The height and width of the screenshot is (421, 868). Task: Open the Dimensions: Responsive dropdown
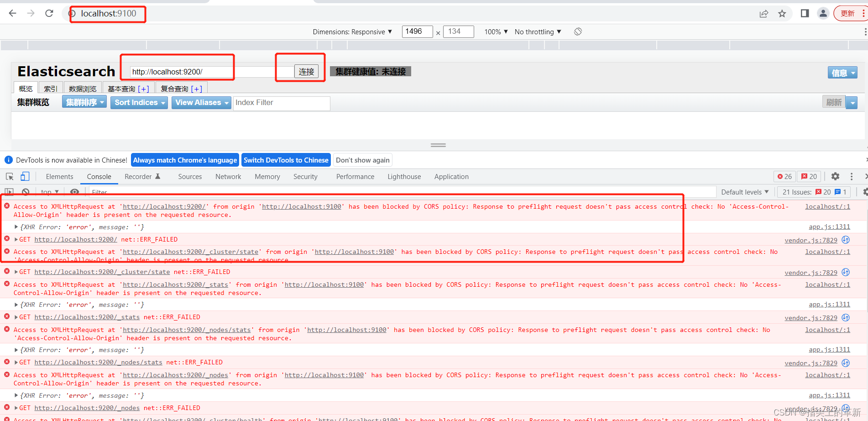[x=352, y=32]
